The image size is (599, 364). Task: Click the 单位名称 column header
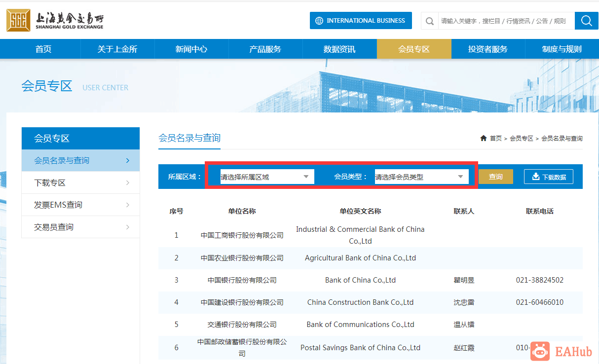(x=242, y=211)
